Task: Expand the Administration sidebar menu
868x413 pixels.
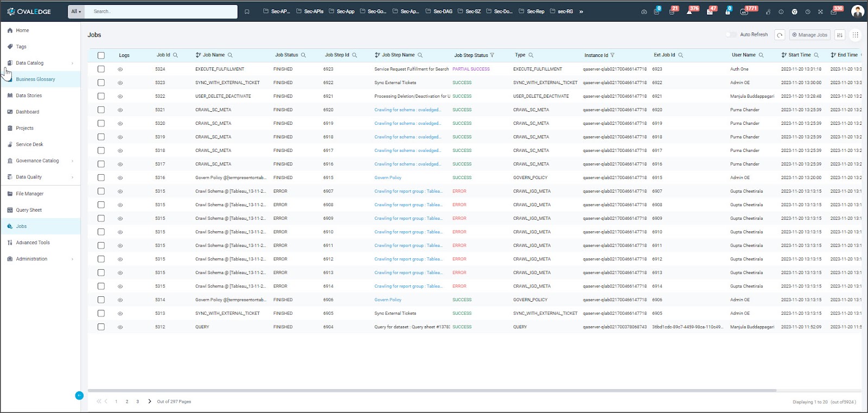Action: pos(72,259)
